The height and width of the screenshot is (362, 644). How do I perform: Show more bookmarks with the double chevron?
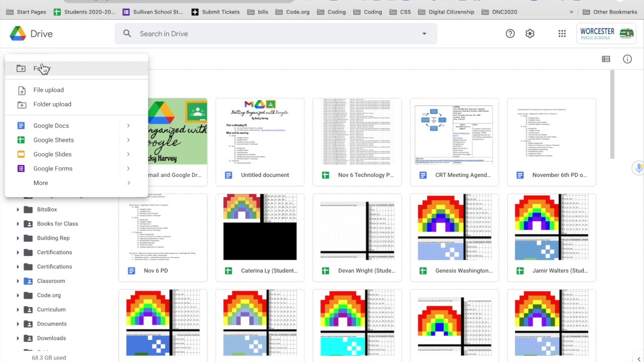tap(571, 12)
